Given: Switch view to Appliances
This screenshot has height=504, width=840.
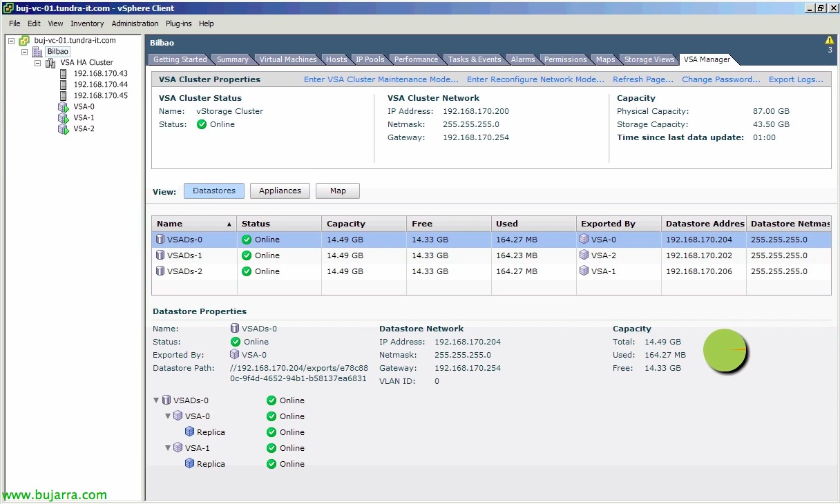Looking at the screenshot, I should 280,191.
